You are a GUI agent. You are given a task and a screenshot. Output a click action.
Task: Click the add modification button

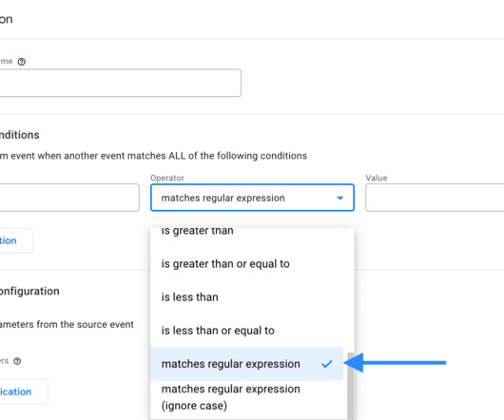click(24, 391)
